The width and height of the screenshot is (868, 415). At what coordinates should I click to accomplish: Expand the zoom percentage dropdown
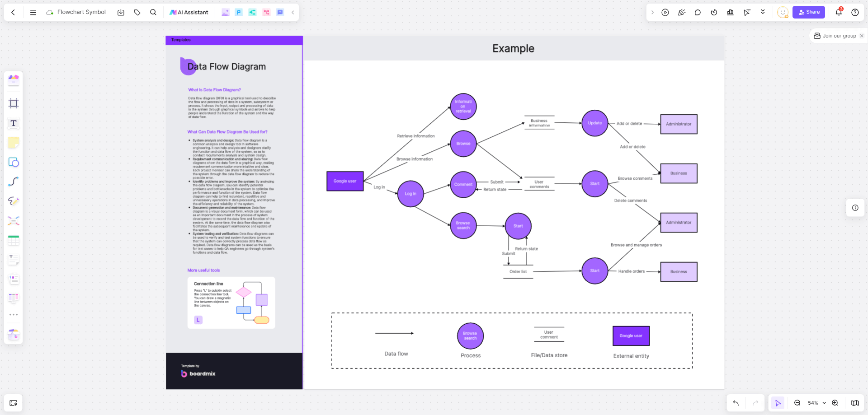tap(824, 403)
